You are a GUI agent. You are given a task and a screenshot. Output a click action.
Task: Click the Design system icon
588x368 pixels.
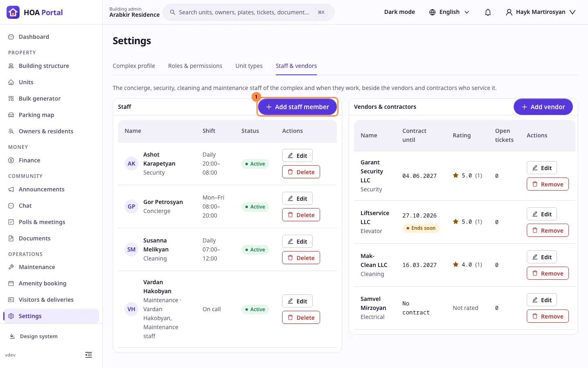12,337
